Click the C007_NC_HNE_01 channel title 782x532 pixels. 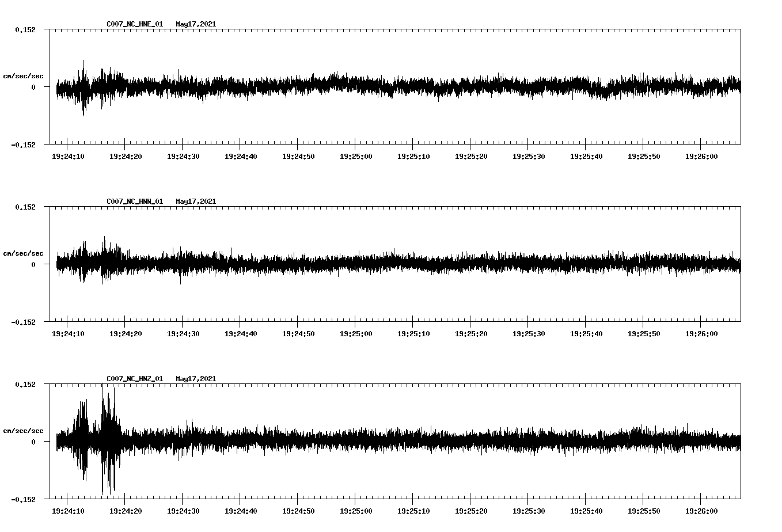(x=135, y=24)
